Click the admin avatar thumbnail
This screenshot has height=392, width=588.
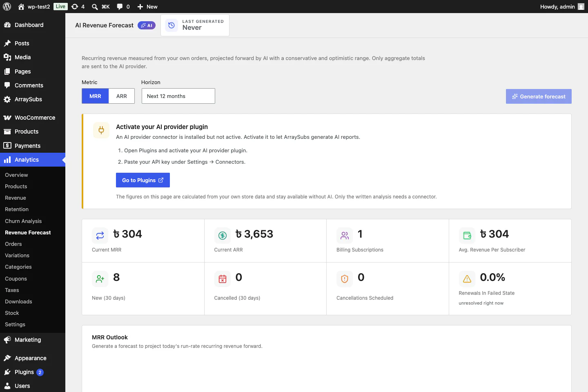coord(581,7)
